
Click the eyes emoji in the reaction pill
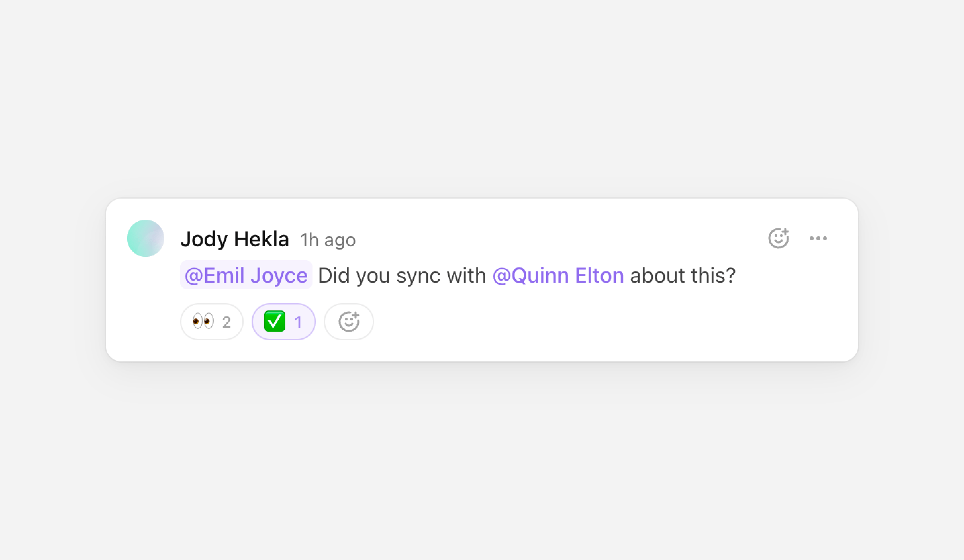(x=203, y=321)
